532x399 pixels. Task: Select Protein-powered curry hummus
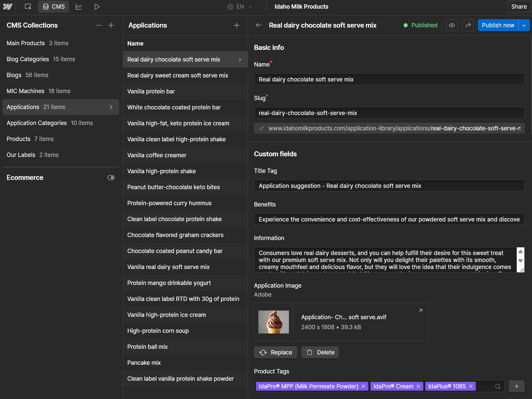(x=186, y=203)
